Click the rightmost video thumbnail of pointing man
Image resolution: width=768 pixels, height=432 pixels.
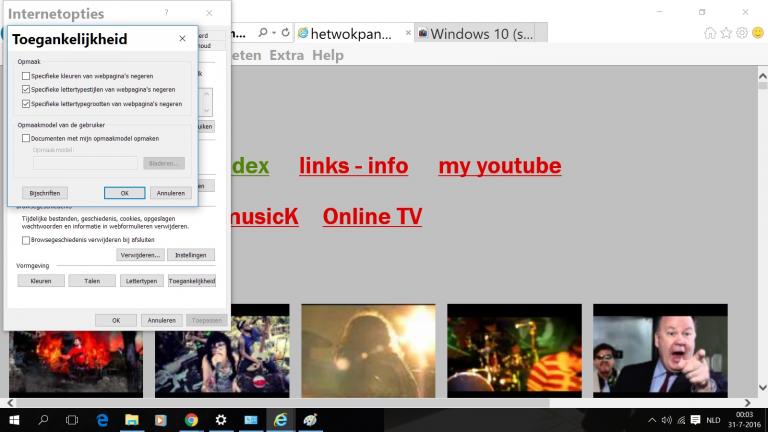(659, 350)
